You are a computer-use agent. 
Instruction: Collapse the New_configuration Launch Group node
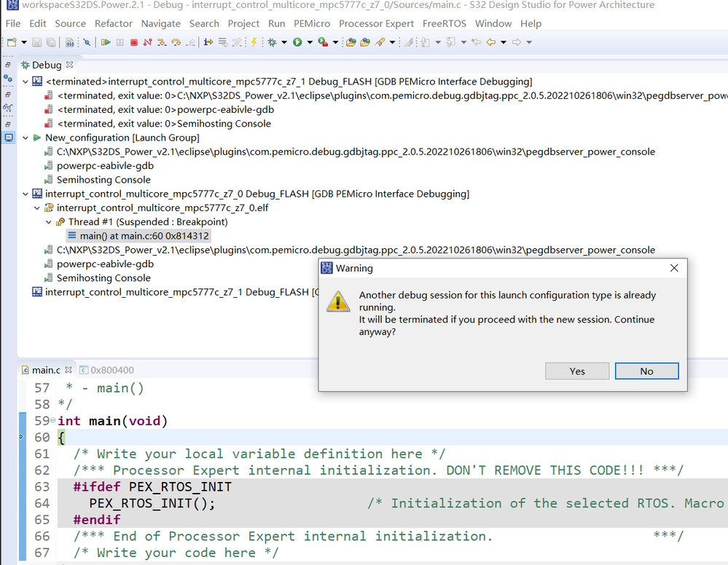pyautogui.click(x=26, y=138)
